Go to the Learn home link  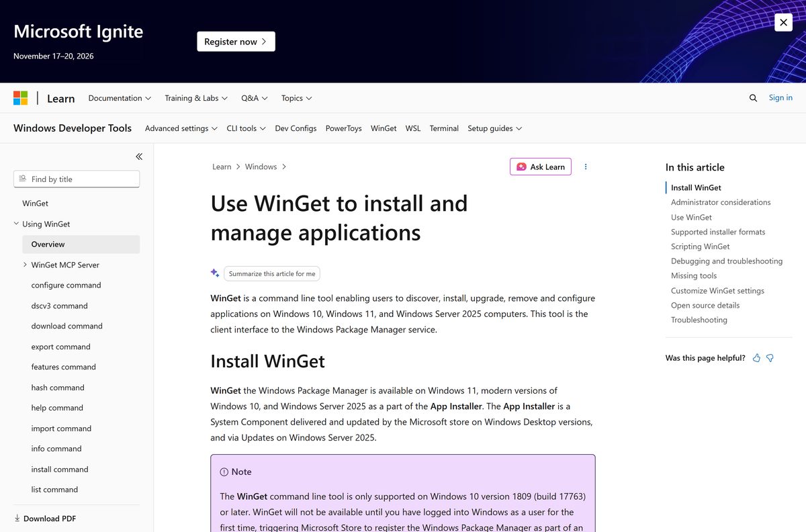click(60, 98)
